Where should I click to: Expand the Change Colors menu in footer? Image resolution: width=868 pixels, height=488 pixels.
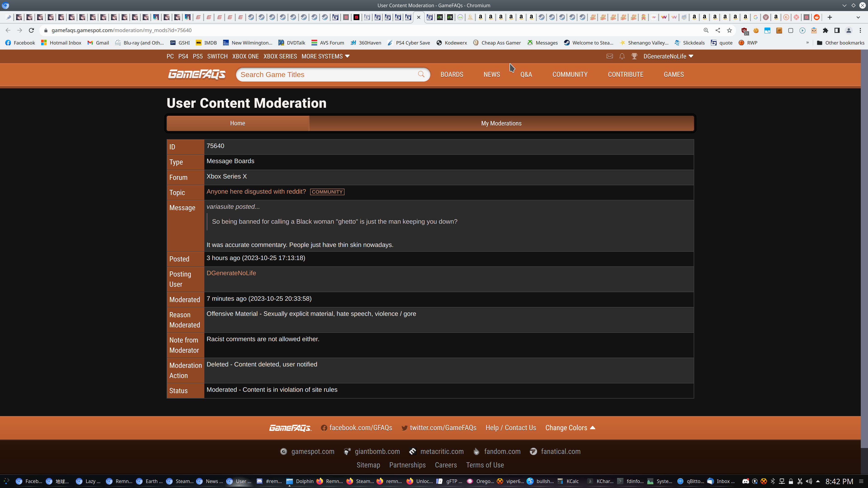click(x=570, y=428)
